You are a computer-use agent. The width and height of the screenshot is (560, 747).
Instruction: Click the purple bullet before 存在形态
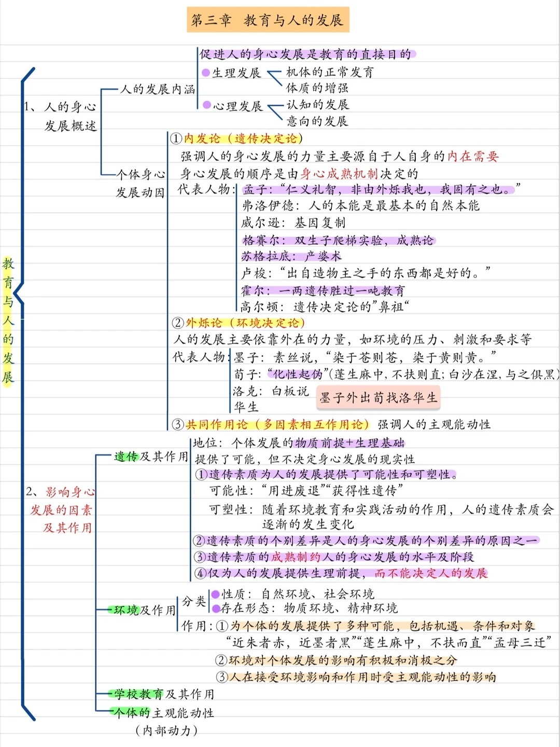coord(215,608)
